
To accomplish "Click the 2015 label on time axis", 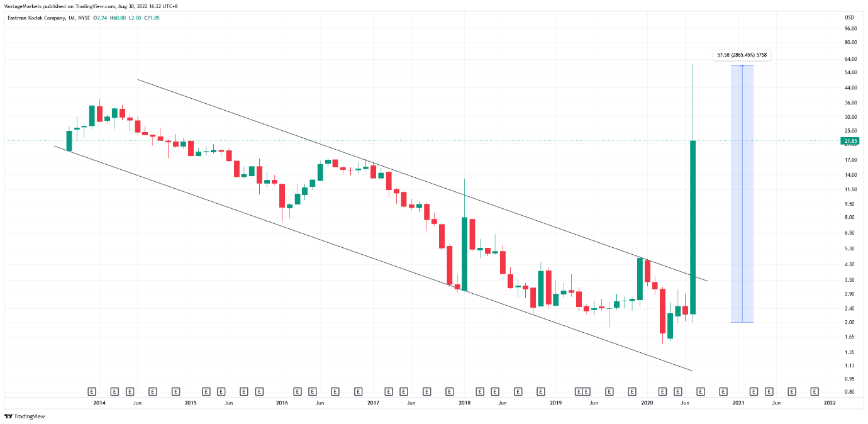I will coord(191,403).
